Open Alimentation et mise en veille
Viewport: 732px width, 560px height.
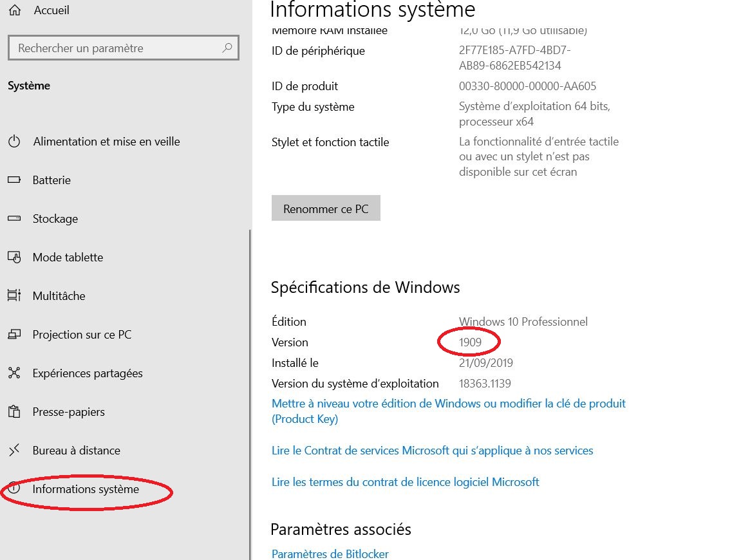coord(106,142)
